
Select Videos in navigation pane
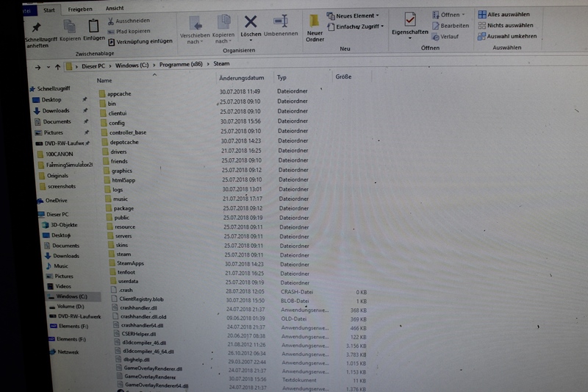(60, 287)
